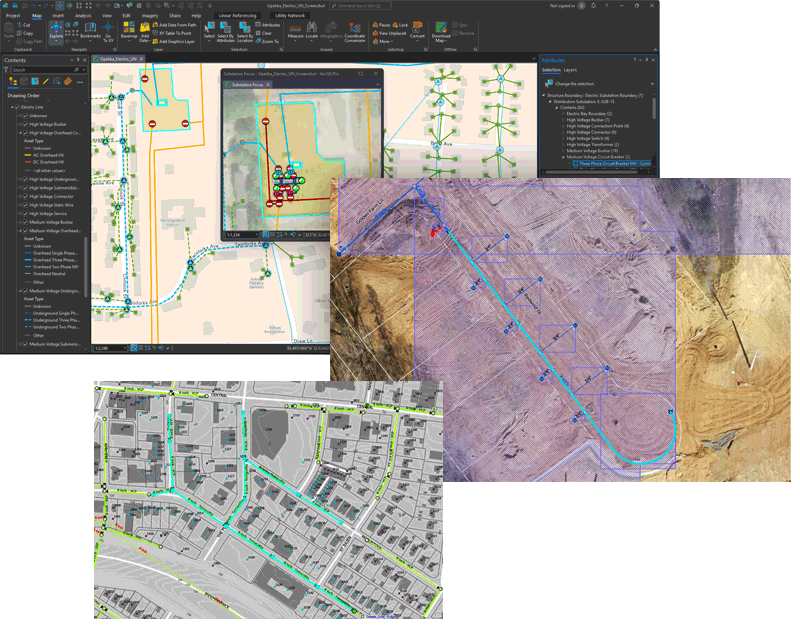This screenshot has width=800, height=627.
Task: Click the Download Map icon
Action: (x=441, y=36)
